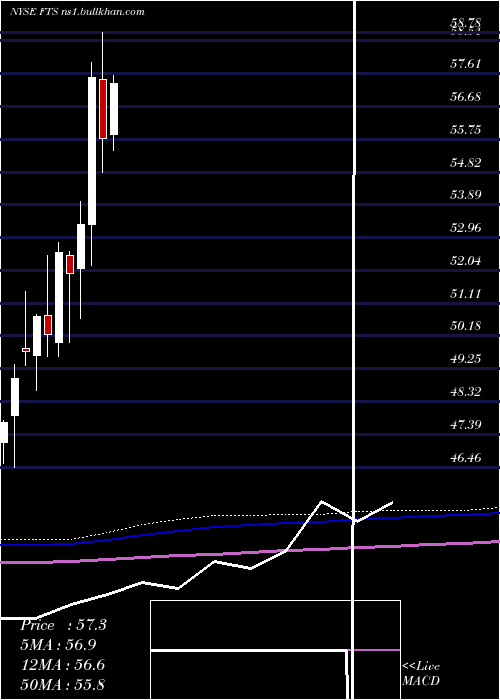Click the 51.11 price axis label
Image resolution: width=500 pixels, height=700 pixels.
(465, 294)
